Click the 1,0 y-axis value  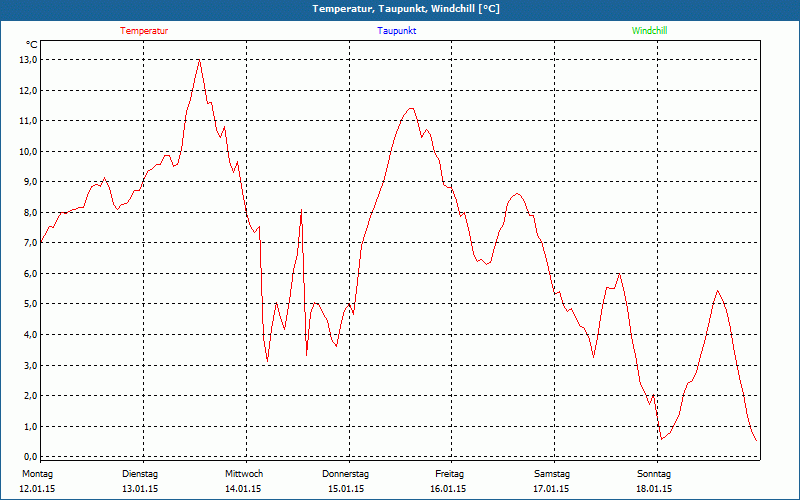[31, 427]
